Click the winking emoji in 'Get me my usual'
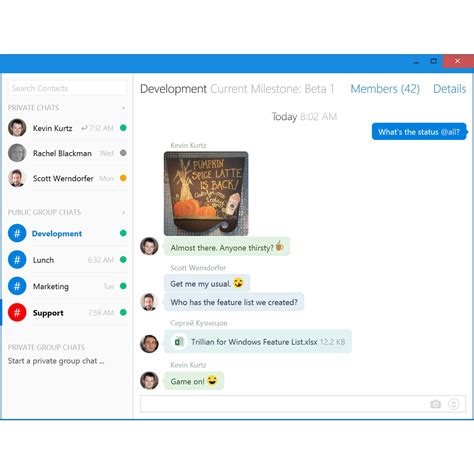 [239, 283]
